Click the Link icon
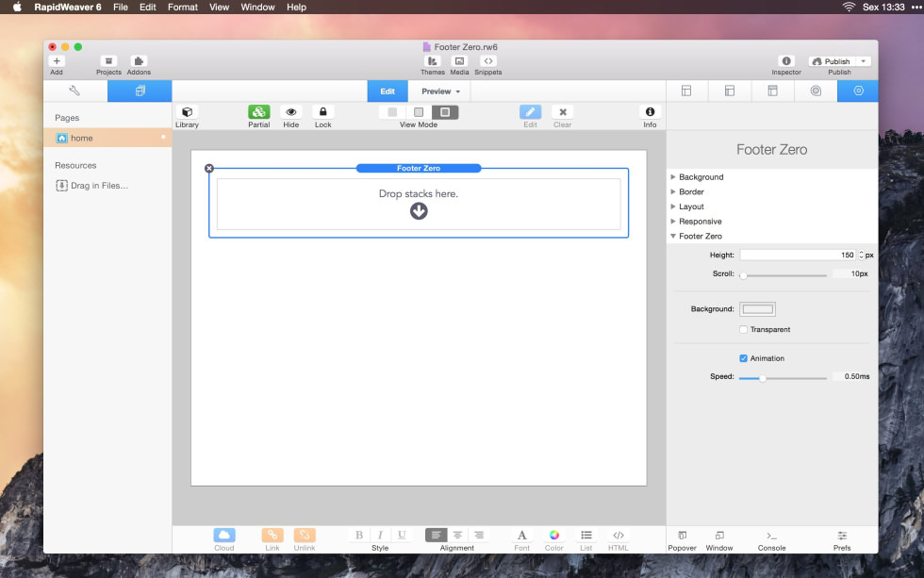The image size is (924, 578). click(272, 535)
